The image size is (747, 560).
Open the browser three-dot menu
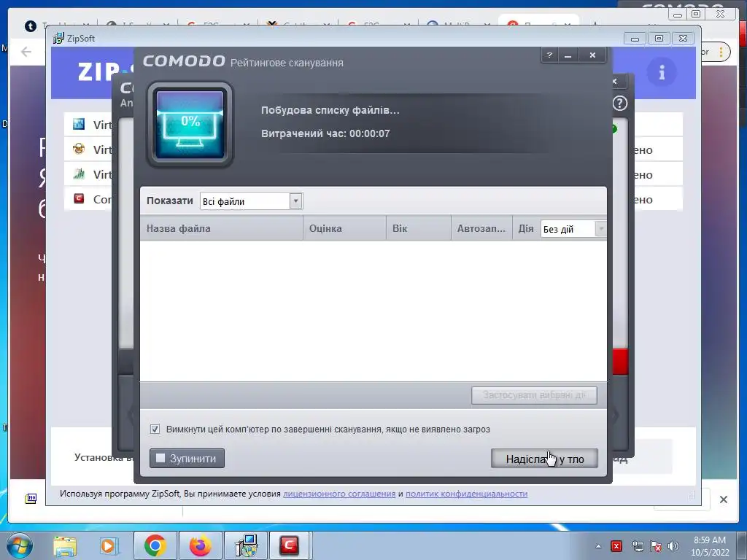[x=721, y=52]
